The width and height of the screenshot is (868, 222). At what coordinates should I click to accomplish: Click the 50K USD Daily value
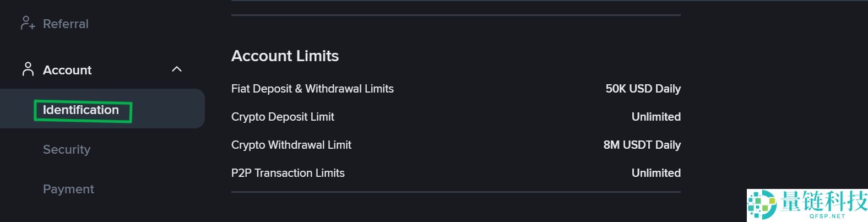click(x=643, y=89)
